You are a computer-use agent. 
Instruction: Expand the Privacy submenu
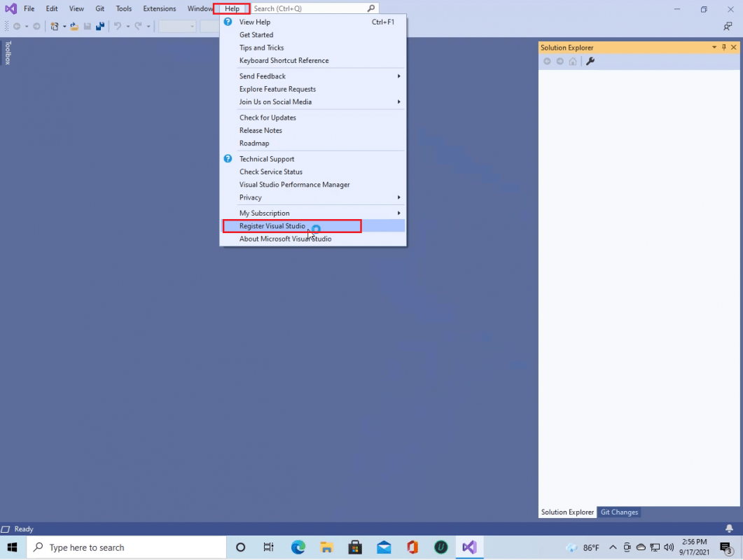coord(399,197)
